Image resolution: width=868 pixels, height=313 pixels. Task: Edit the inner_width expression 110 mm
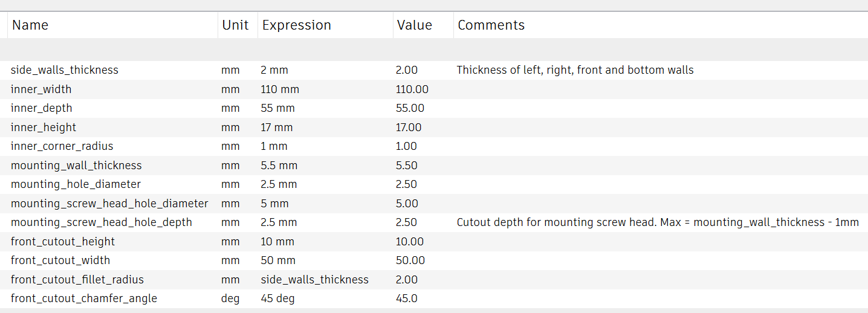(280, 89)
